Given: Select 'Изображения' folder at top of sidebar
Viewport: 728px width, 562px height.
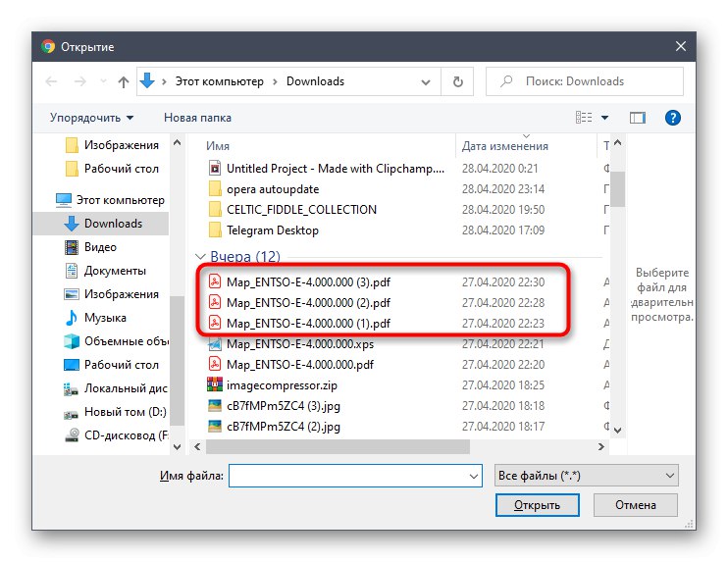Looking at the screenshot, I should (113, 145).
